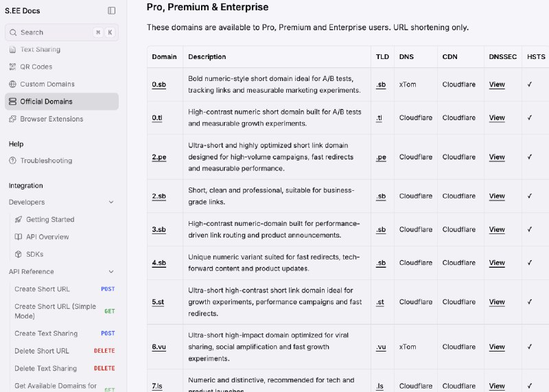The height and width of the screenshot is (392, 549).
Task: Click the API Overview book icon
Action: pos(19,237)
